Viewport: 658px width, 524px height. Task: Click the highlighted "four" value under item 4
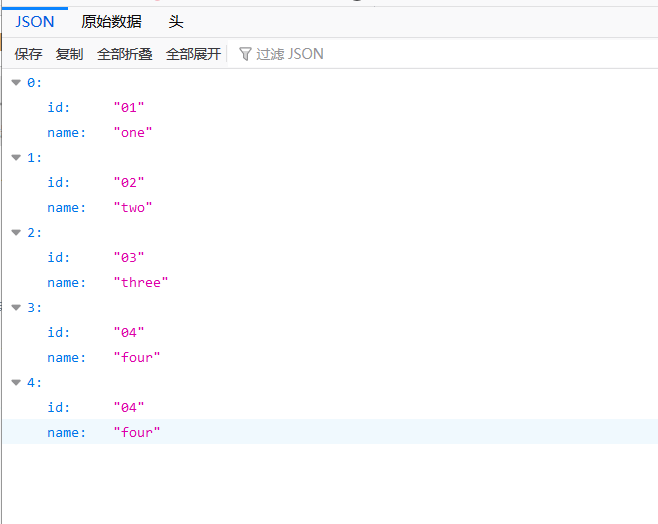click(137, 433)
